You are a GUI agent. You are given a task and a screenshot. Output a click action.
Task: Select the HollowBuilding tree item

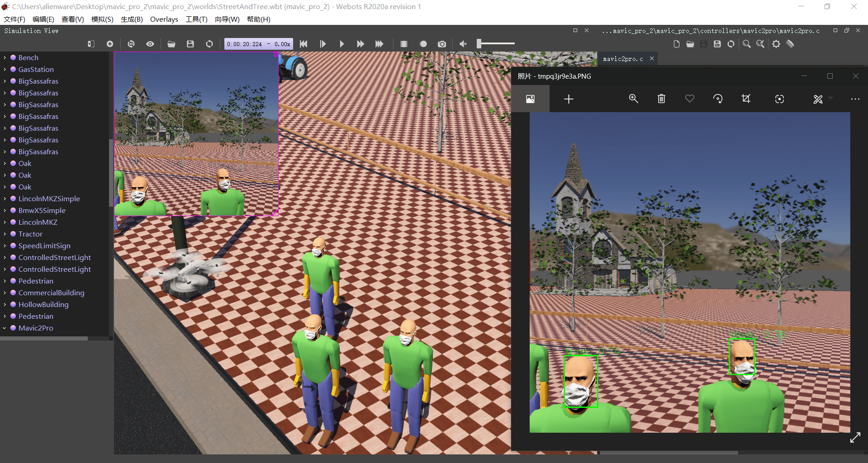43,305
